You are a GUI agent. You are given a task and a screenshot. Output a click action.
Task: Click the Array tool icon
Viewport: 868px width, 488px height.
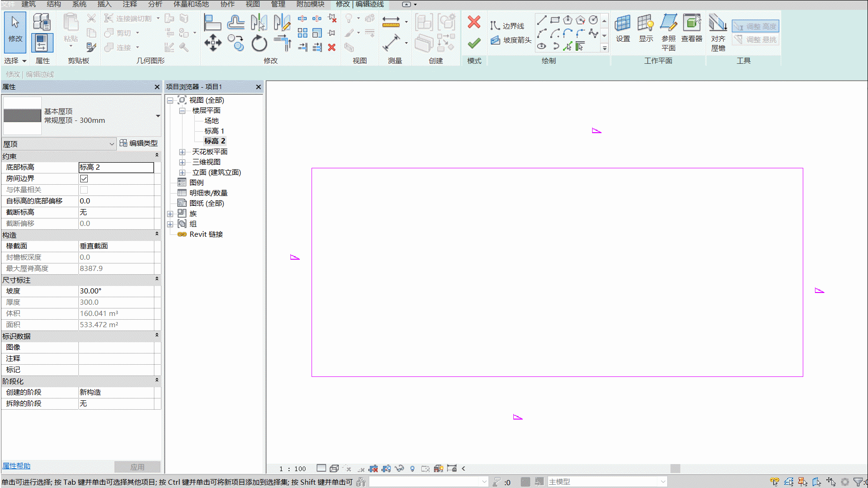(303, 33)
